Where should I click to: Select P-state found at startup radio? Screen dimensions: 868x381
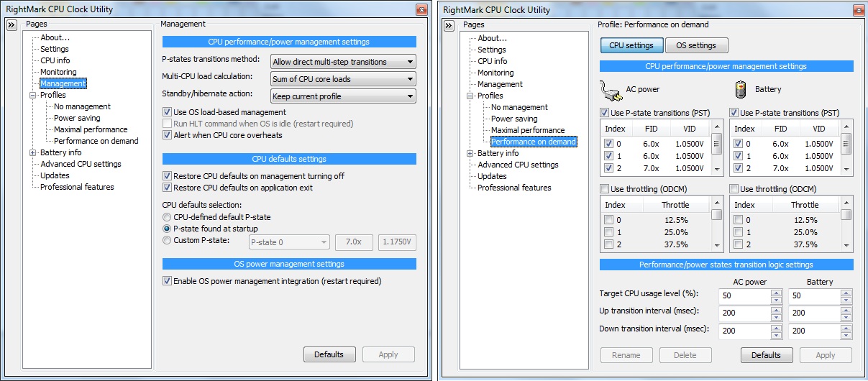tap(168, 229)
